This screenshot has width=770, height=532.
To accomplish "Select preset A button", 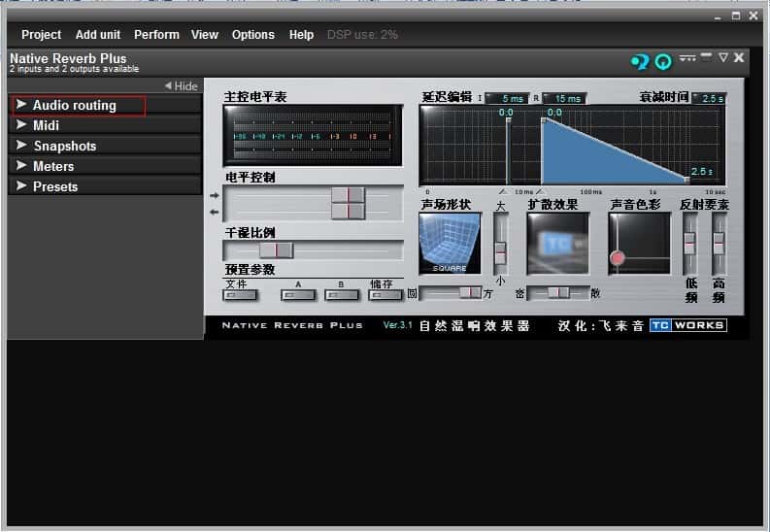I will tap(298, 295).
